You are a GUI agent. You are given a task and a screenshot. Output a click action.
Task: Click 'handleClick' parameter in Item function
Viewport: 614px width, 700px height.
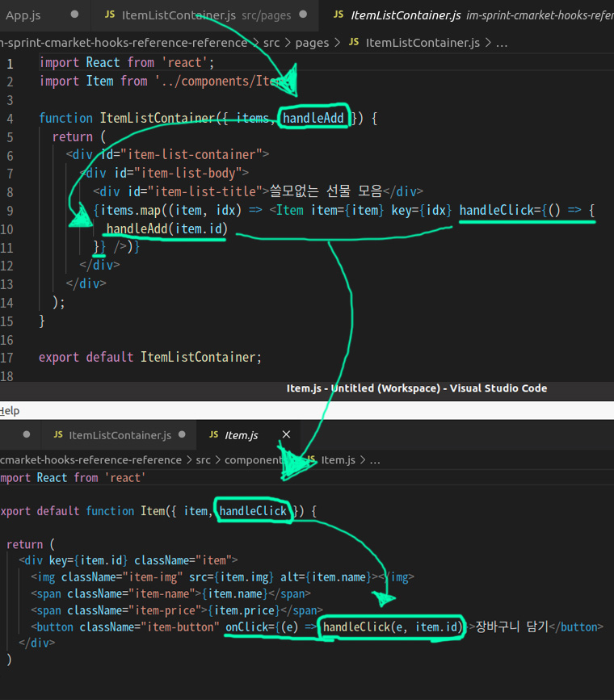click(253, 511)
